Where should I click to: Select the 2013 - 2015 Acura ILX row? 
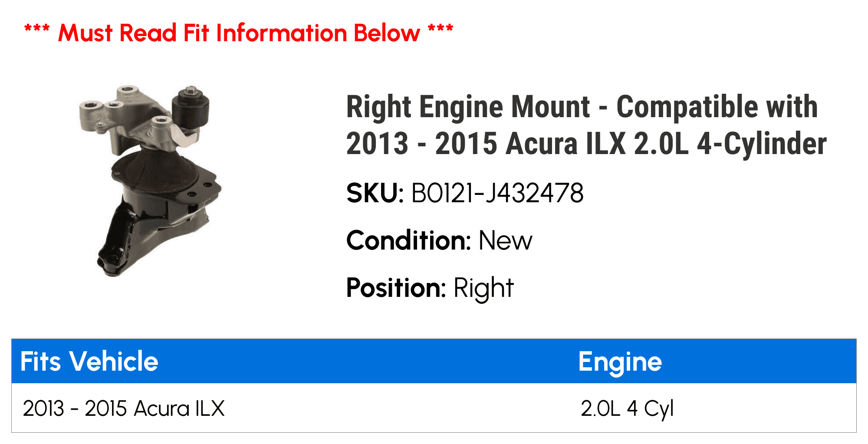coord(434,408)
